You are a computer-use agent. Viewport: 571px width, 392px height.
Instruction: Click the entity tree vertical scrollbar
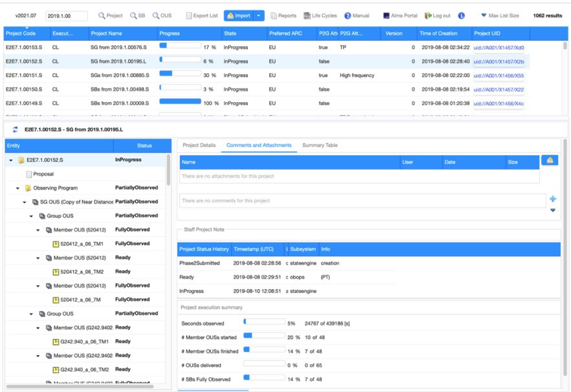click(168, 169)
